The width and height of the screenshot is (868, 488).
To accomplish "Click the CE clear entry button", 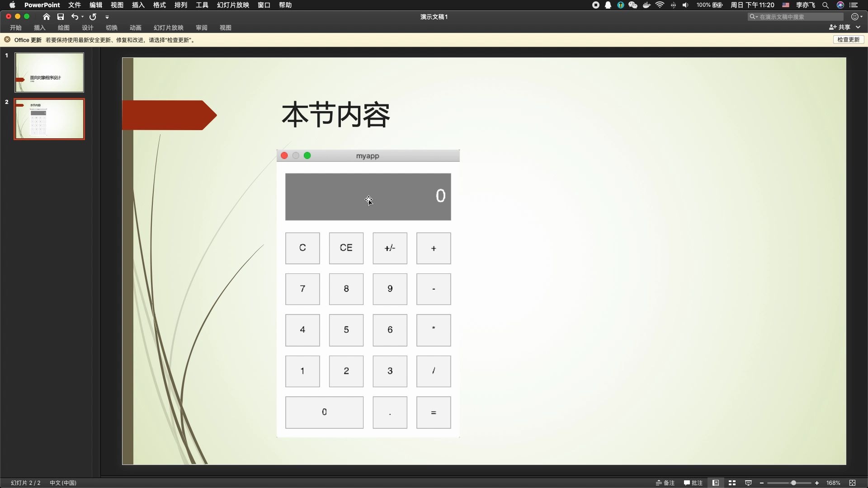I will click(x=346, y=248).
